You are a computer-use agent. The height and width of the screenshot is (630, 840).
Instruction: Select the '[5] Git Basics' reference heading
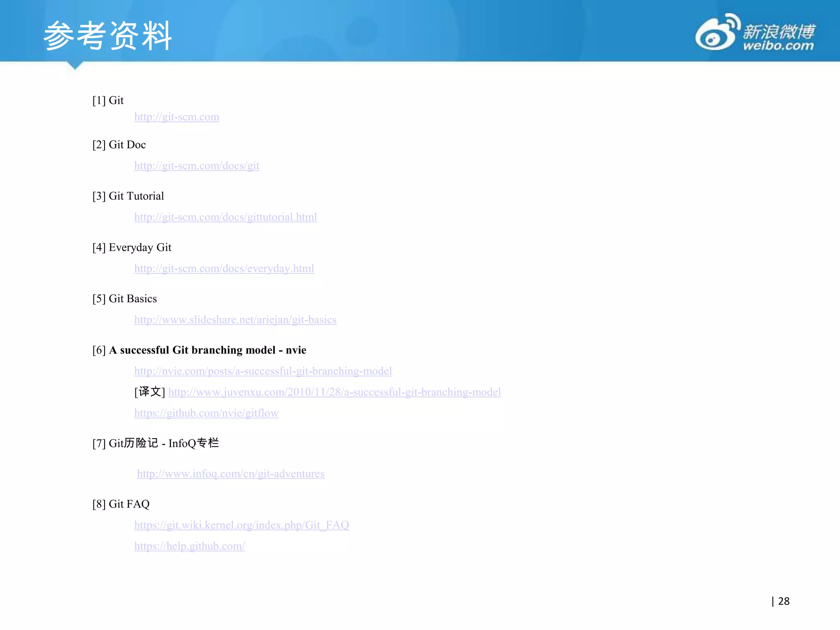125,299
